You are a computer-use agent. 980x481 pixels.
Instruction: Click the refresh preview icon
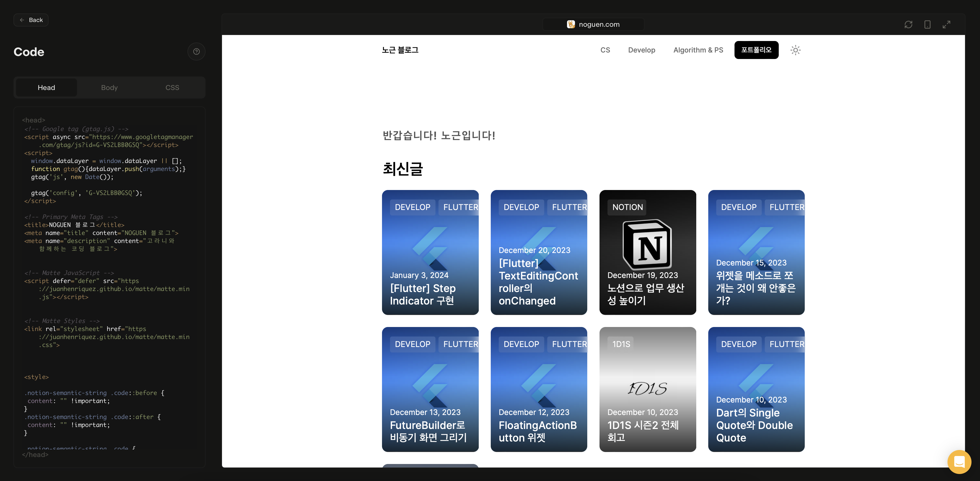coord(908,24)
